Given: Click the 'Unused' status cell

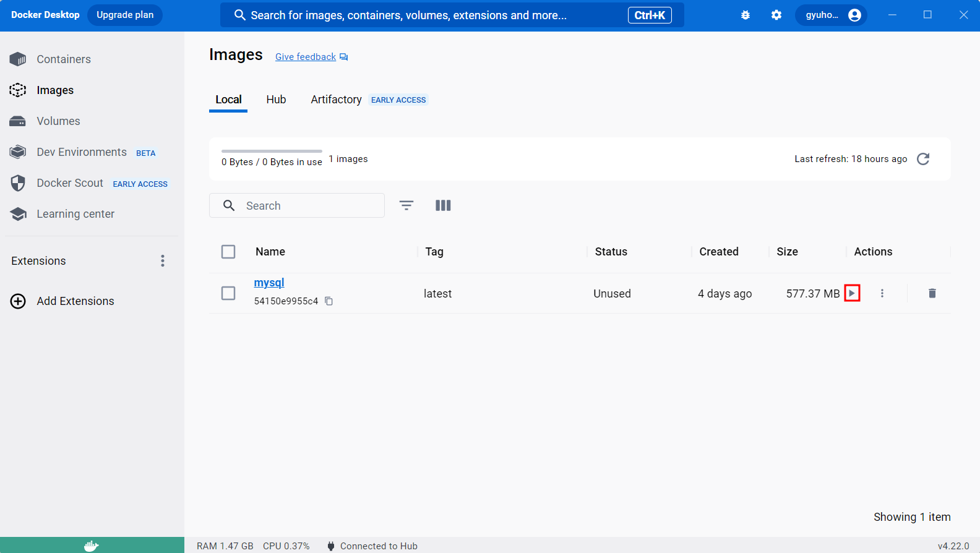Looking at the screenshot, I should coord(612,294).
